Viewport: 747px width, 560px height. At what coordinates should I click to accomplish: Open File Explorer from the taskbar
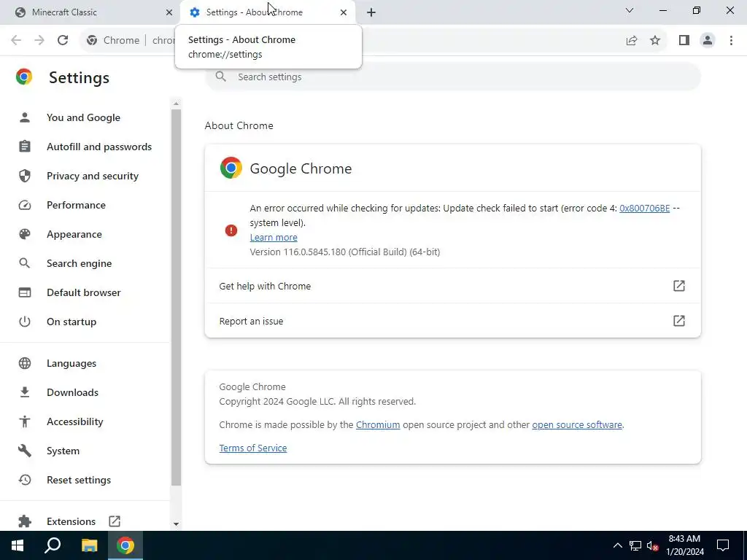click(89, 545)
